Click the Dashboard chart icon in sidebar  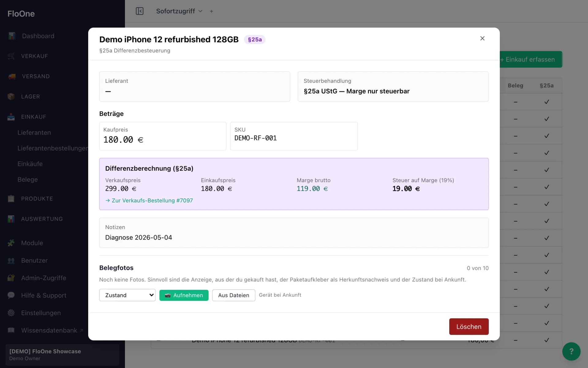pos(12,36)
